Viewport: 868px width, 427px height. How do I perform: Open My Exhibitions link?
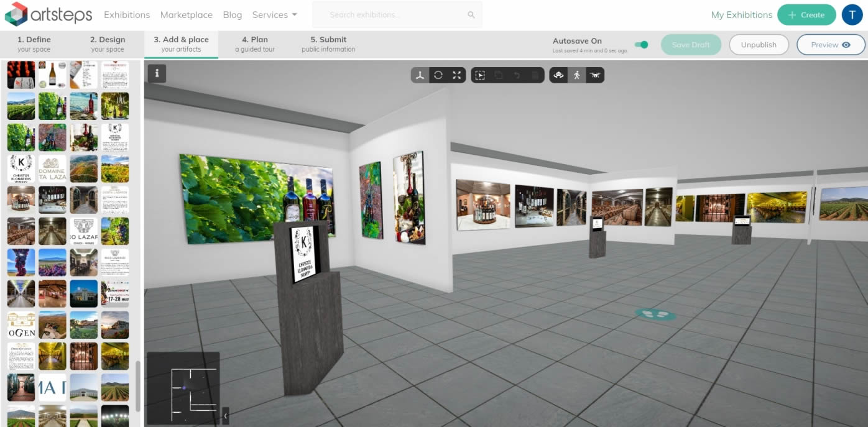[x=741, y=15]
